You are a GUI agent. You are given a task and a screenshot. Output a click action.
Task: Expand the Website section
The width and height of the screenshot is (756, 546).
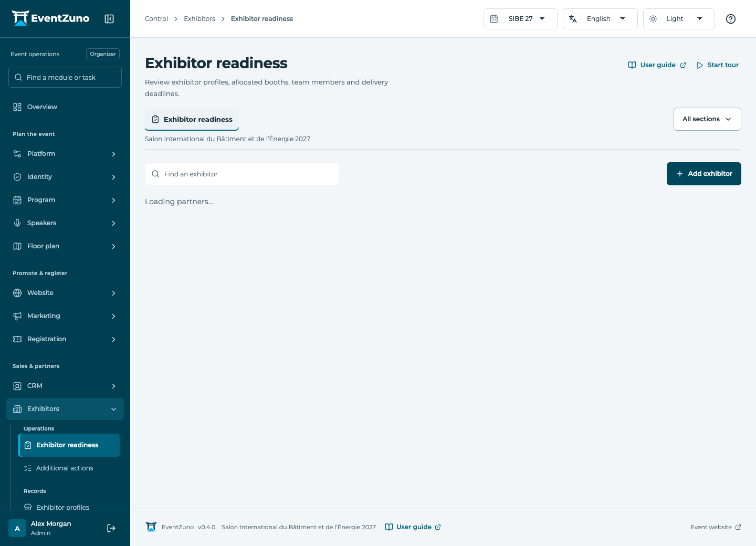(65, 293)
